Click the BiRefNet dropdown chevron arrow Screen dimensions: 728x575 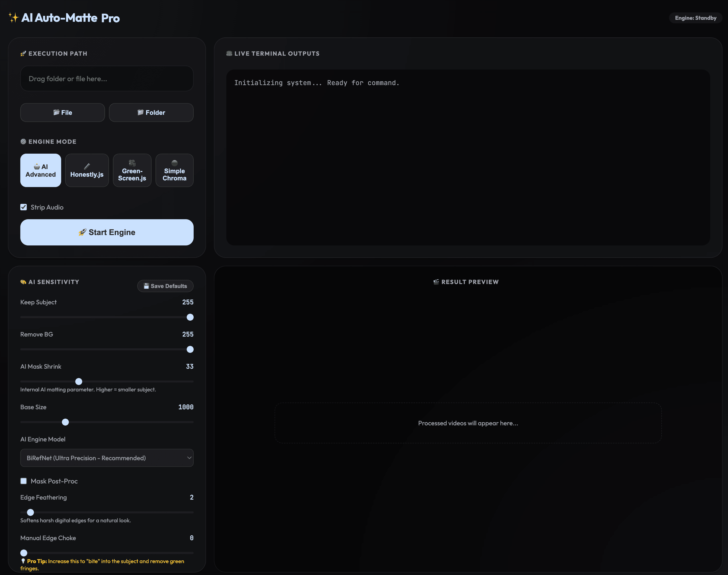(189, 458)
